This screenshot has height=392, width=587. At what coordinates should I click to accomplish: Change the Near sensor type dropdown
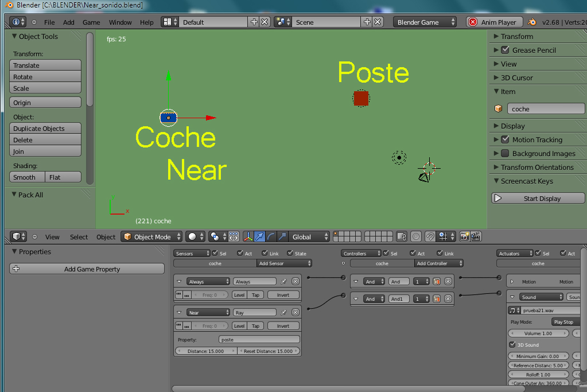[208, 313]
